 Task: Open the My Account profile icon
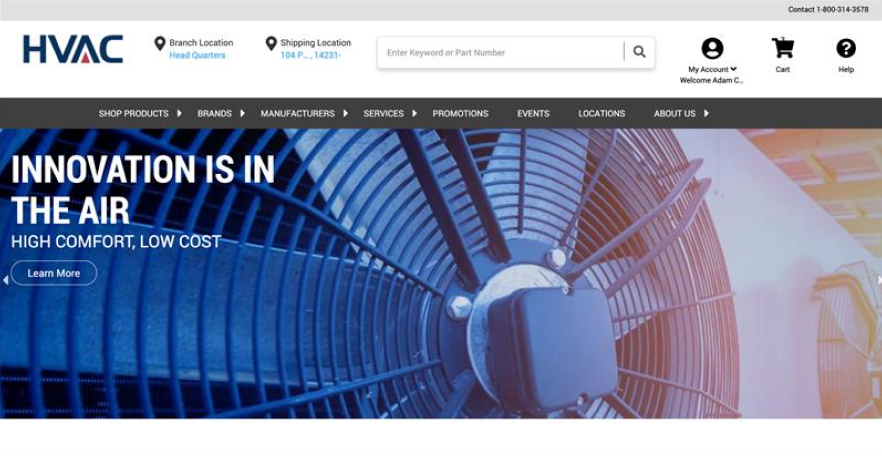tap(712, 48)
